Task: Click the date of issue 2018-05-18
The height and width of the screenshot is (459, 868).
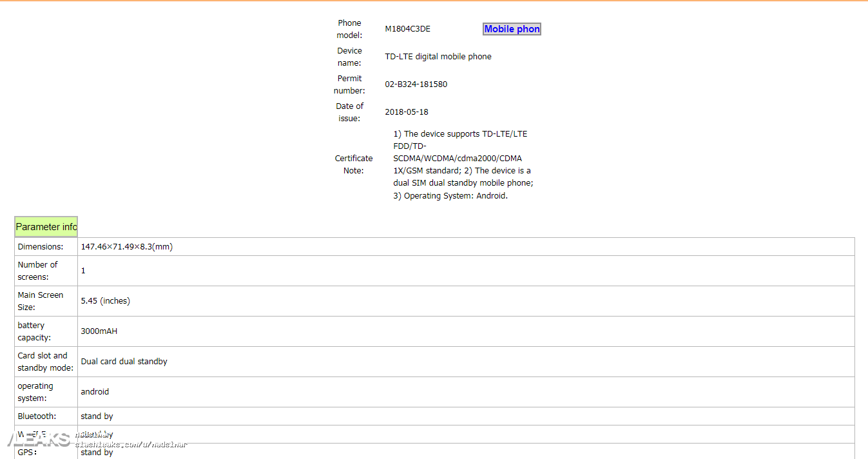Action: tap(406, 112)
